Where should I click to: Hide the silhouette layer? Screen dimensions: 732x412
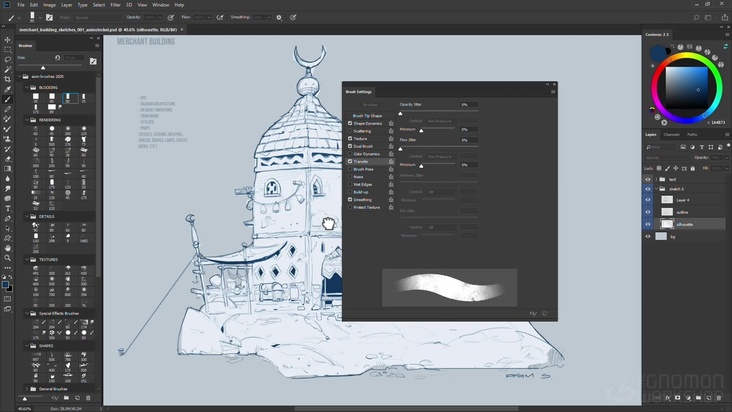(x=648, y=224)
